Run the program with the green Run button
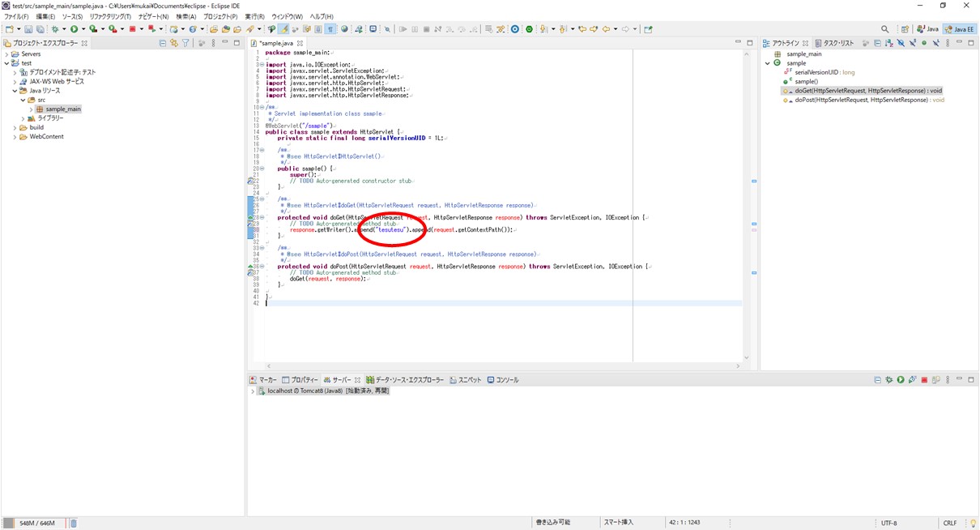 coord(73,29)
